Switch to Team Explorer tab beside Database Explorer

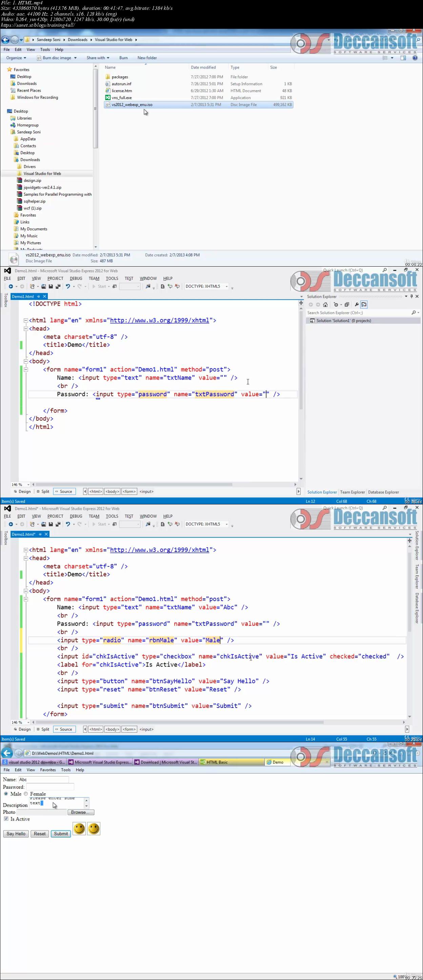click(352, 492)
